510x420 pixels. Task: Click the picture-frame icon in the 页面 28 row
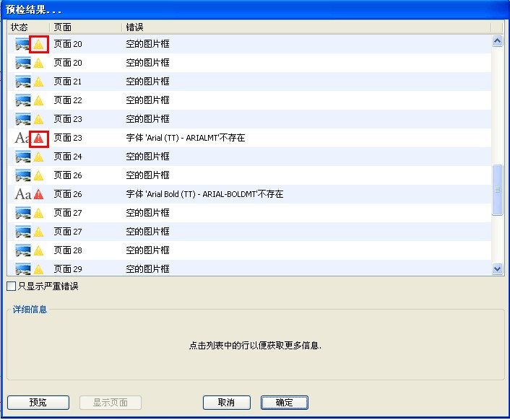point(23,250)
